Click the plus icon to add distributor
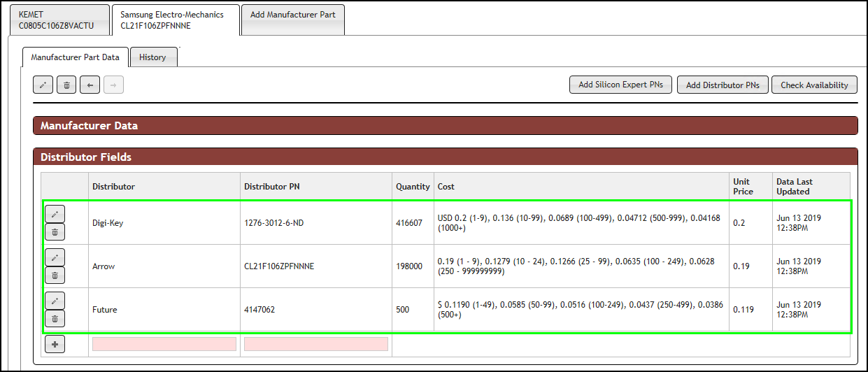The width and height of the screenshot is (868, 372). (55, 344)
